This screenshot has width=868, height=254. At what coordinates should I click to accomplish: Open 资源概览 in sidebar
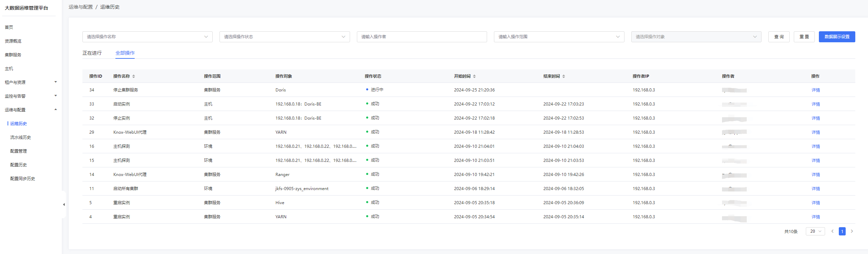click(x=13, y=41)
